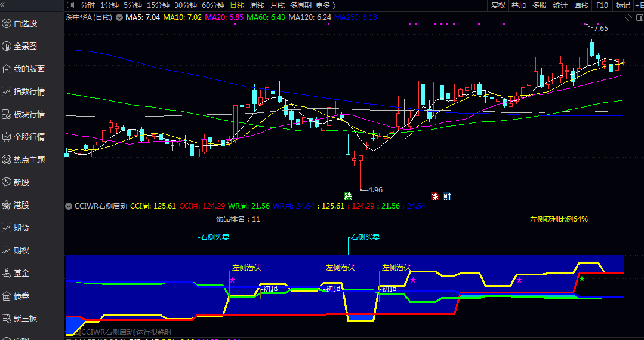The image size is (644, 340).
Task: Select the 周线 weekly tab
Action: click(x=257, y=5)
